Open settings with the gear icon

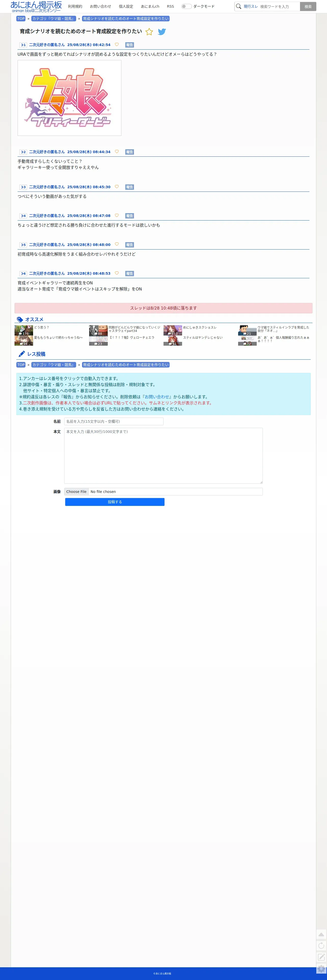pyautogui.click(x=321, y=969)
